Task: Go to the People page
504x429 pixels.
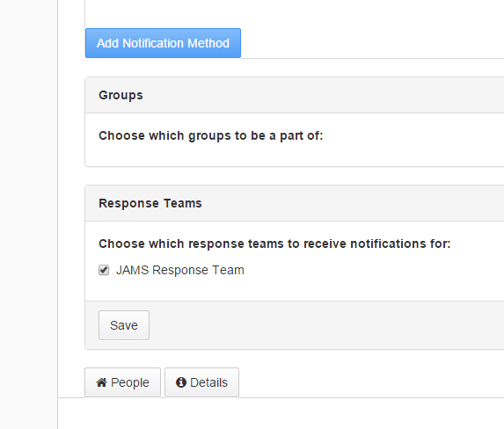Action: pyautogui.click(x=122, y=382)
